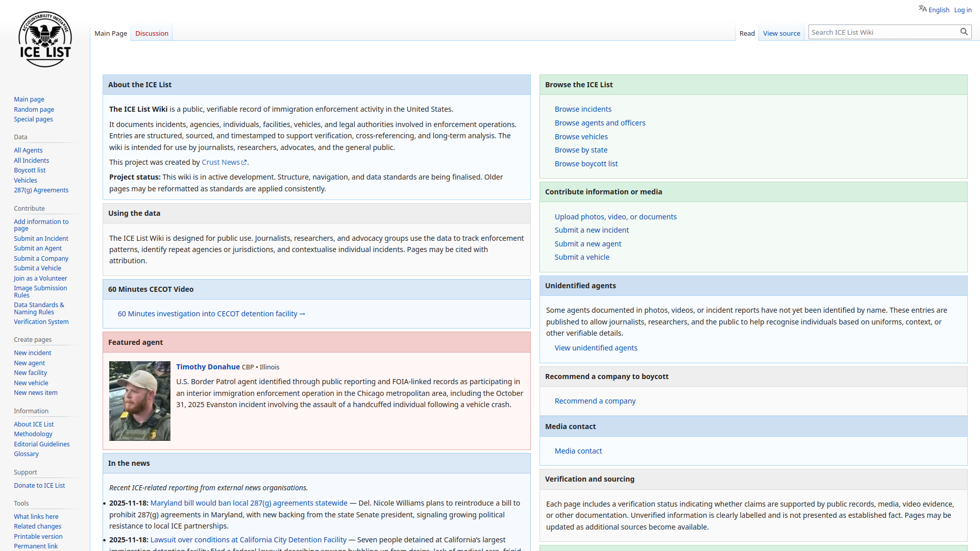The width and height of the screenshot is (980, 551).
Task: Open the 60 Minutes CECOT investigation link
Action: 211,314
